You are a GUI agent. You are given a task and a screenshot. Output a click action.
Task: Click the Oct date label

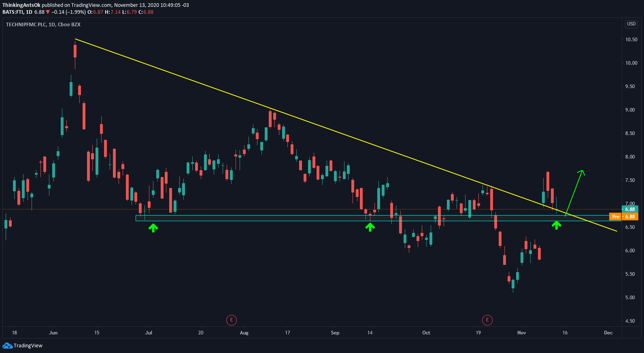coord(426,333)
